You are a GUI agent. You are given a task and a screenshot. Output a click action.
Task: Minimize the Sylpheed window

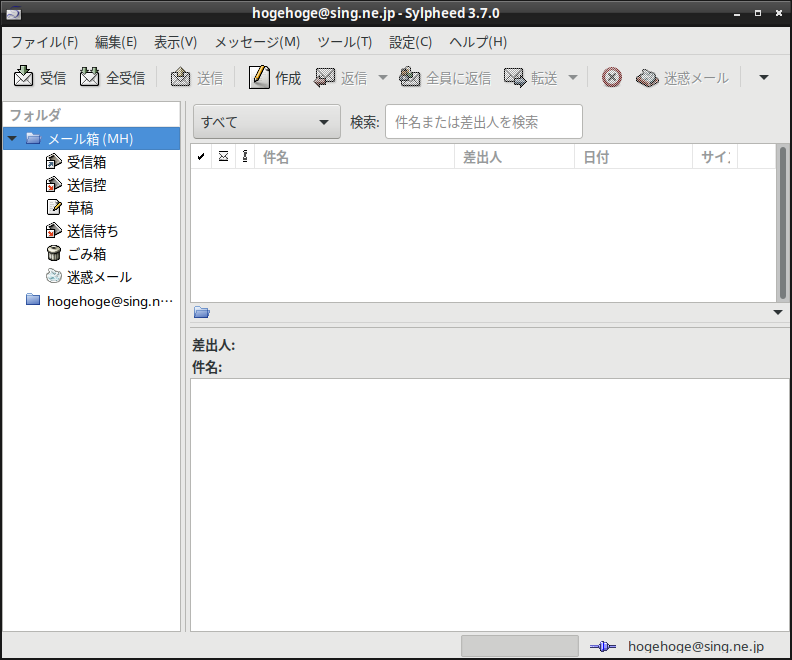[737, 14]
